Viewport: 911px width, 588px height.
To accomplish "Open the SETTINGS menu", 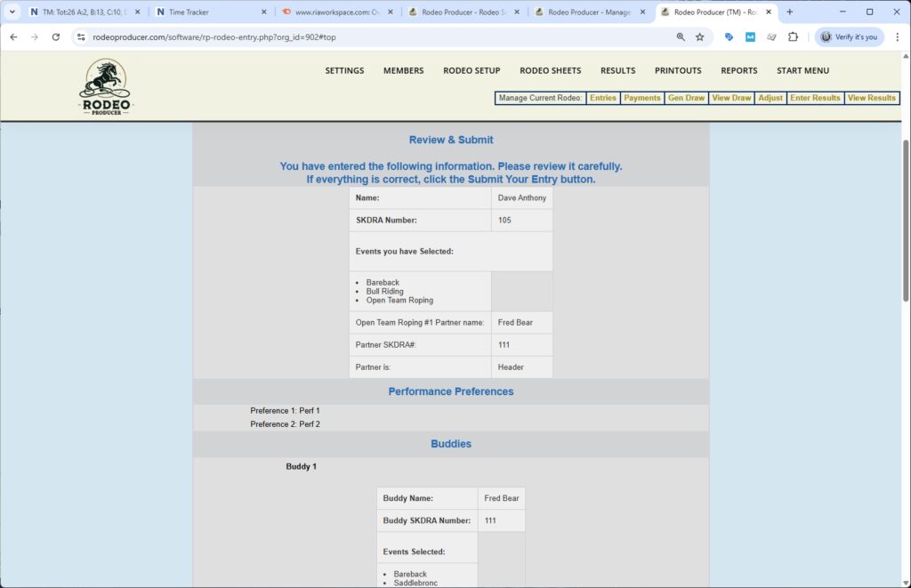I will pos(344,70).
